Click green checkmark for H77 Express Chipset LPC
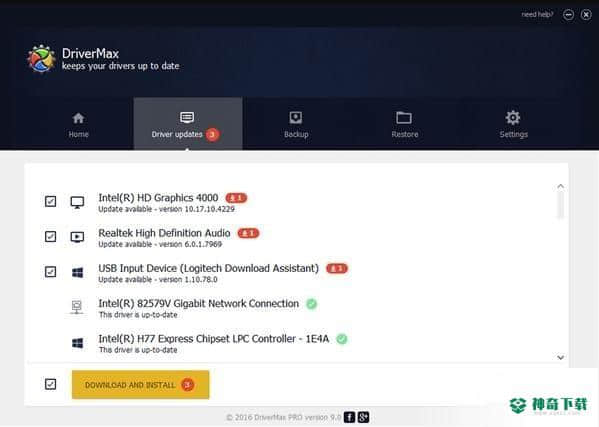The width and height of the screenshot is (599, 427). point(342,339)
